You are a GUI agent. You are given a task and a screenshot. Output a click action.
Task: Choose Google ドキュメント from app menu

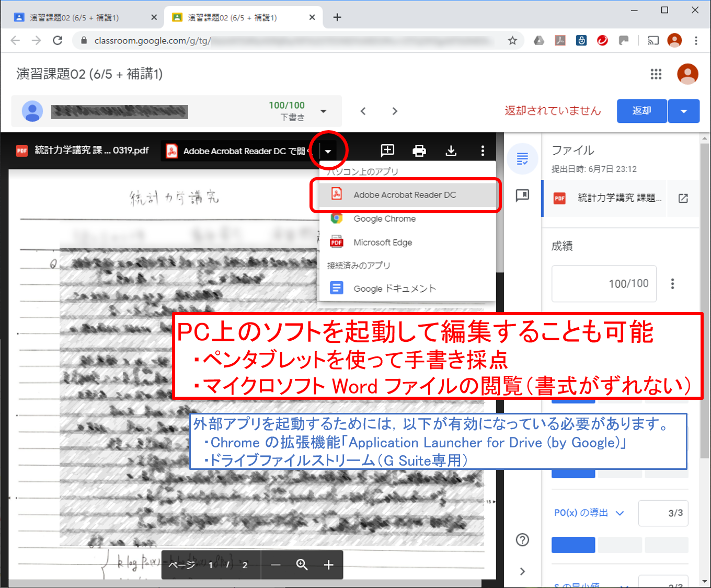pyautogui.click(x=407, y=288)
